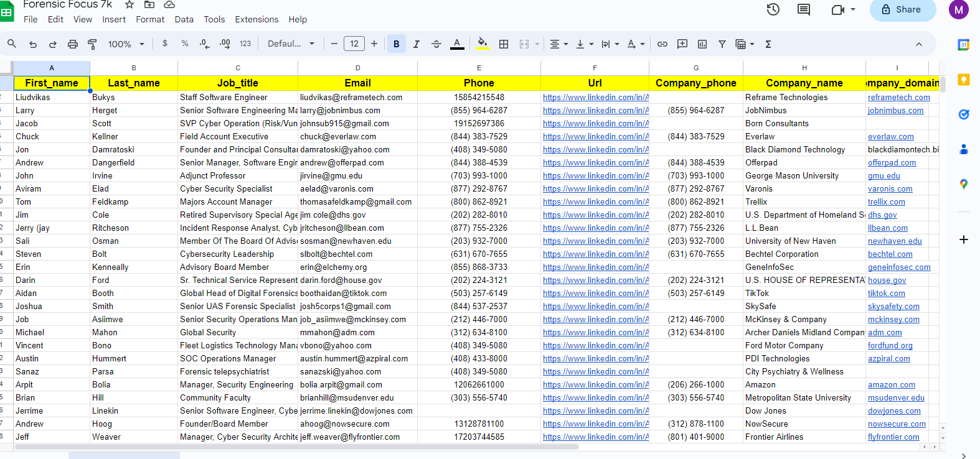
Task: Click the Get add-ons plus icon
Action: pyautogui.click(x=964, y=239)
